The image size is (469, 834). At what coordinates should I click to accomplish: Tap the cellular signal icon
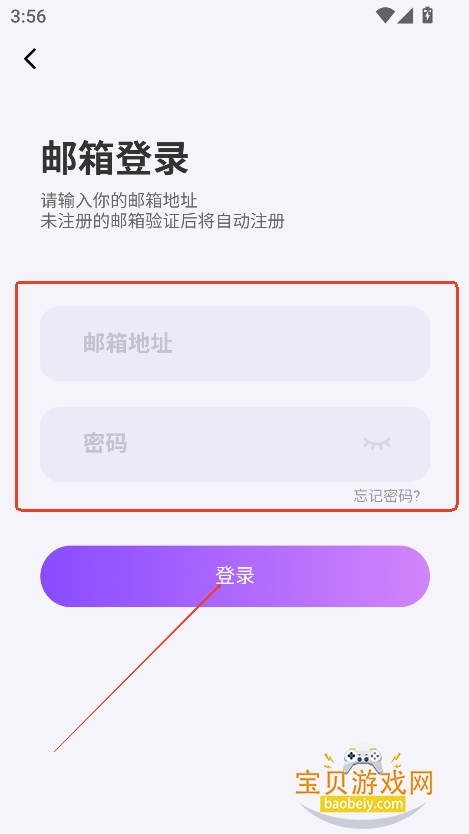[405, 15]
